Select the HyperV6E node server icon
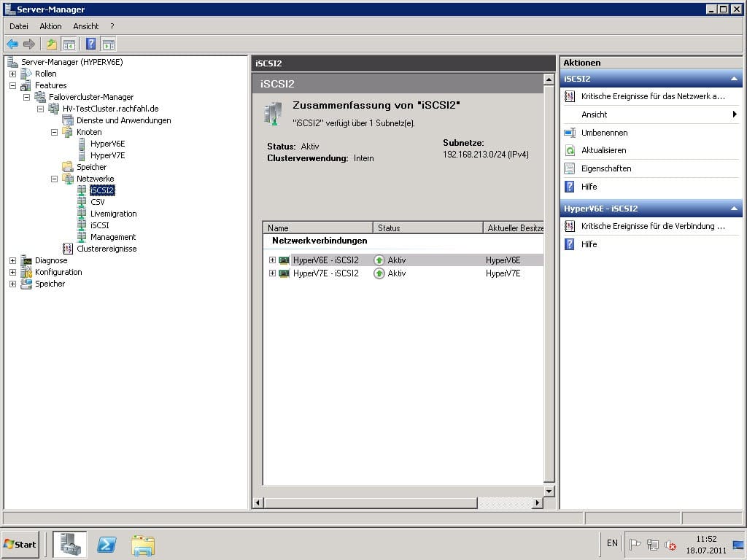This screenshot has height=560, width=747. point(82,144)
